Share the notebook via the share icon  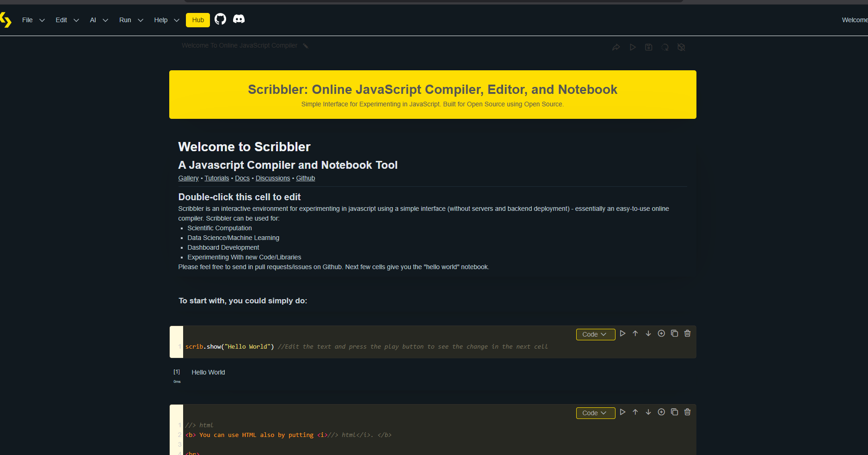click(616, 47)
